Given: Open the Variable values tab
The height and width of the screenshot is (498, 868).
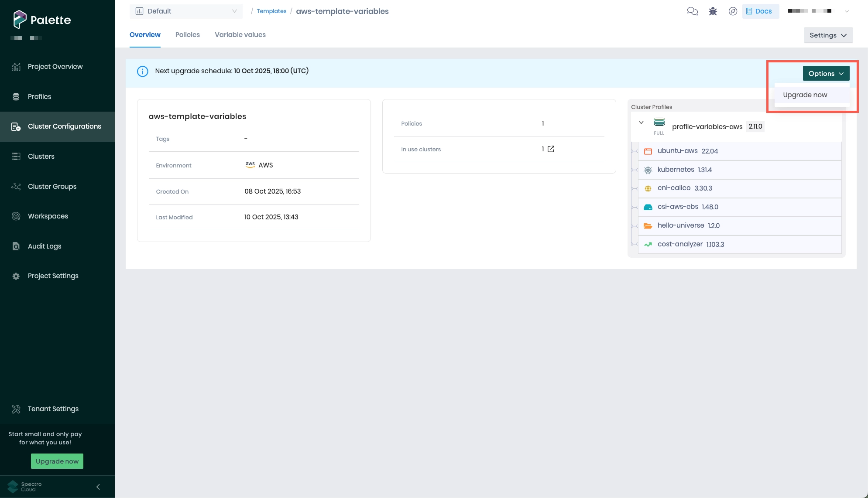Looking at the screenshot, I should click(x=240, y=34).
